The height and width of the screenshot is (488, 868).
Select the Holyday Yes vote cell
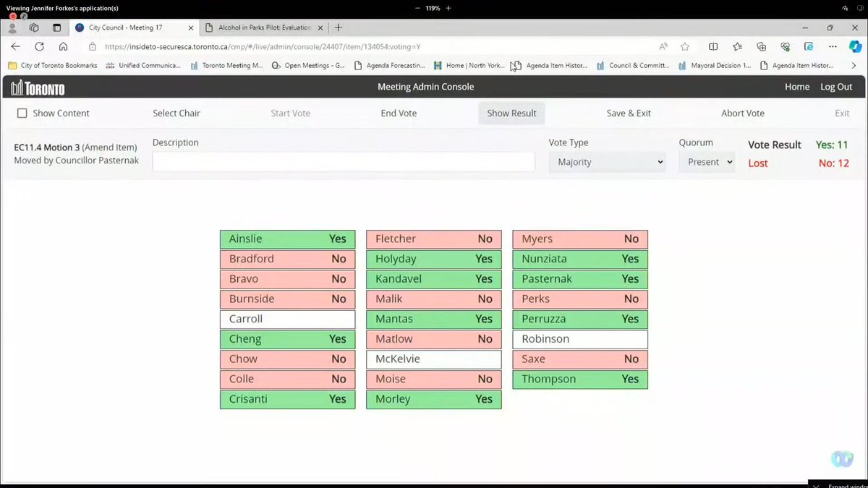(433, 259)
